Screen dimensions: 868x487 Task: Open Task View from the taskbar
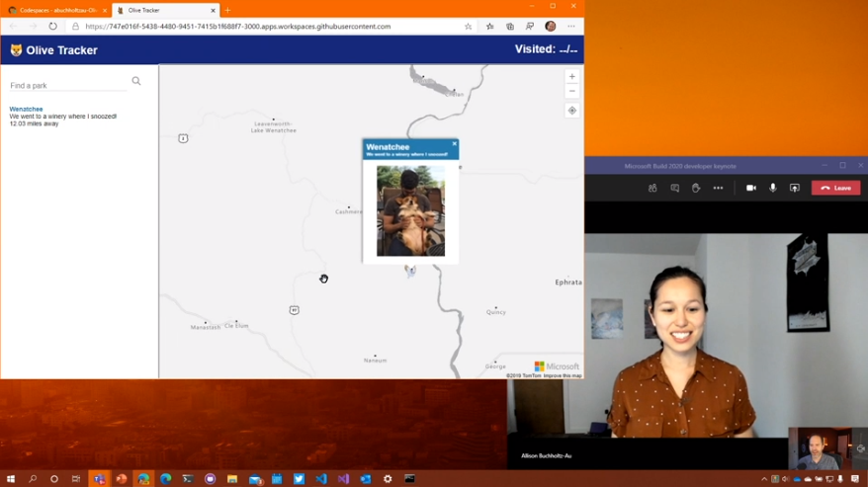pyautogui.click(x=76, y=479)
